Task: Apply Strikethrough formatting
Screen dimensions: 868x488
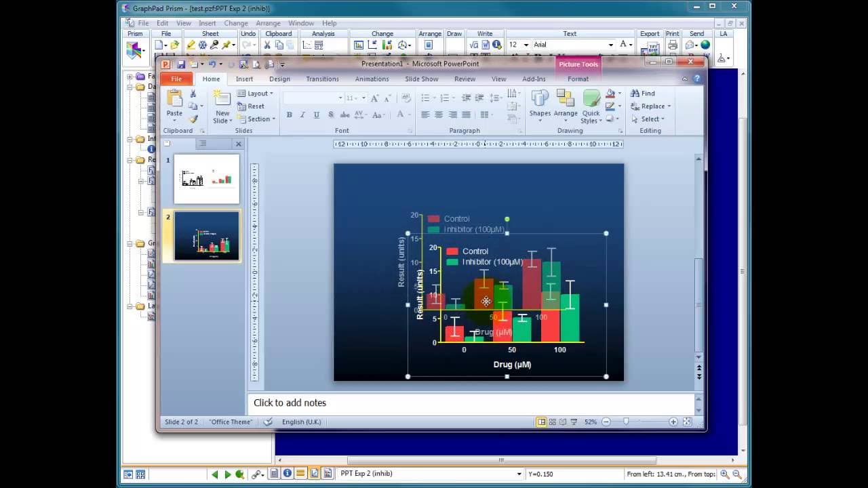Action: pyautogui.click(x=344, y=115)
